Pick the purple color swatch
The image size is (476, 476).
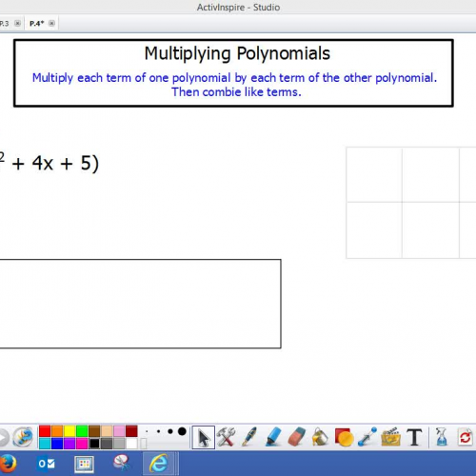[69, 444]
